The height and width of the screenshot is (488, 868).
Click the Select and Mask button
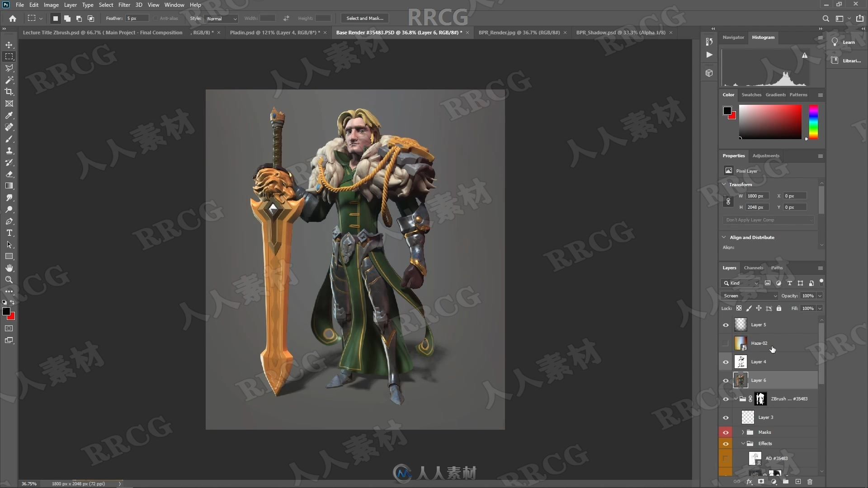pos(365,18)
